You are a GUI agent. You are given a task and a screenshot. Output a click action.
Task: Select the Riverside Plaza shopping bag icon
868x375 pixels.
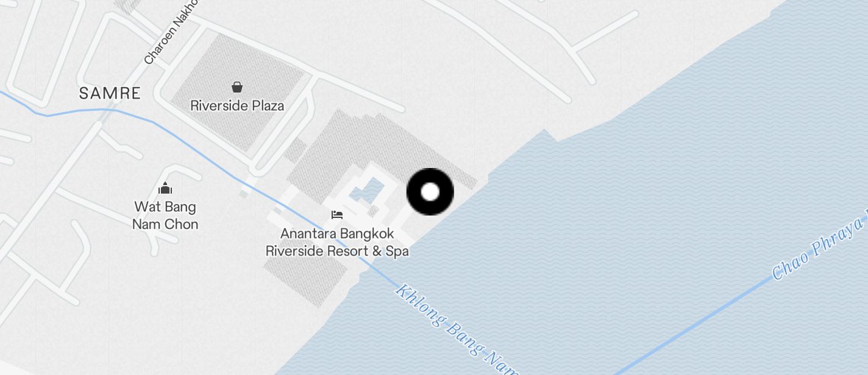coord(237,88)
